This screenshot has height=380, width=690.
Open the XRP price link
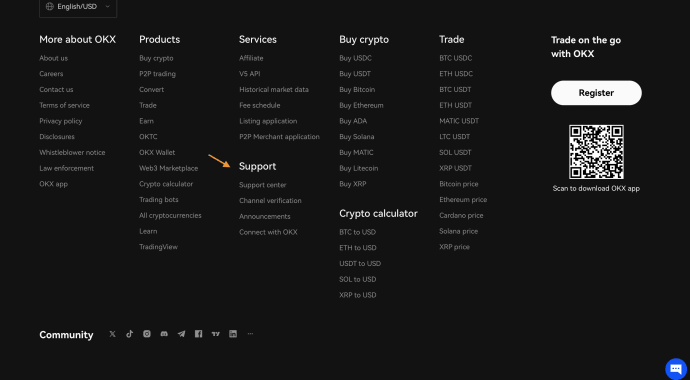point(455,247)
